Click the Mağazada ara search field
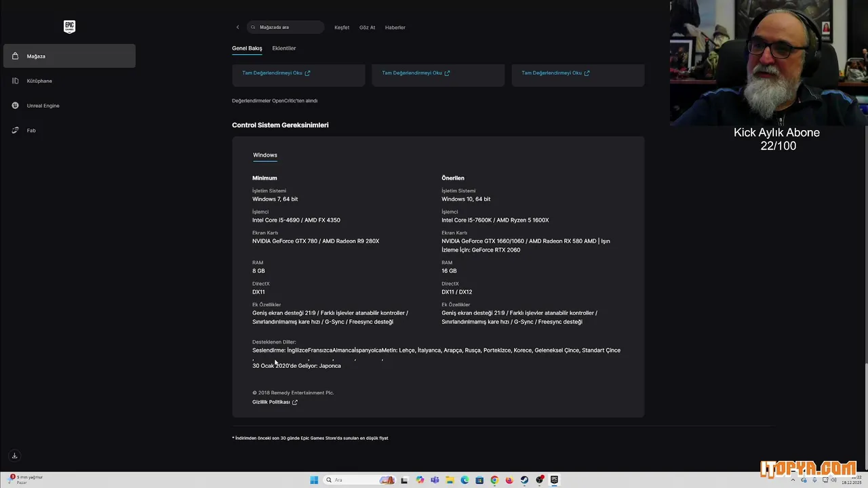This screenshot has width=868, height=488. tap(285, 27)
